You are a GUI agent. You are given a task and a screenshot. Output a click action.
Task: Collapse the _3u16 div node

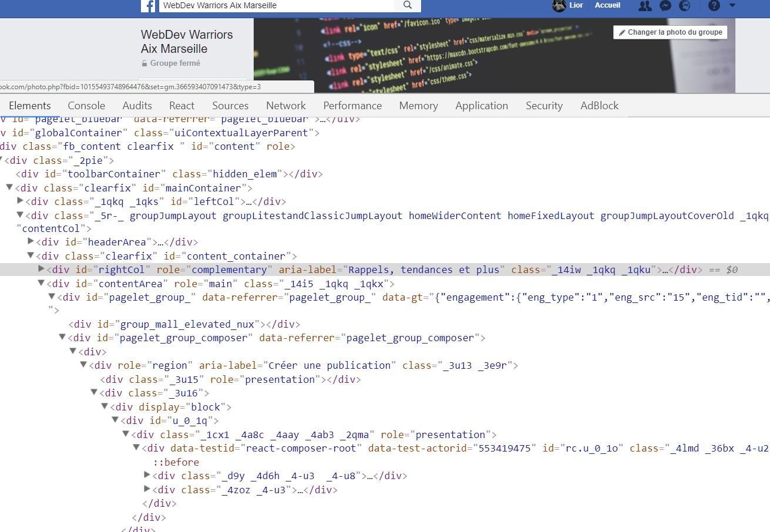94,392
